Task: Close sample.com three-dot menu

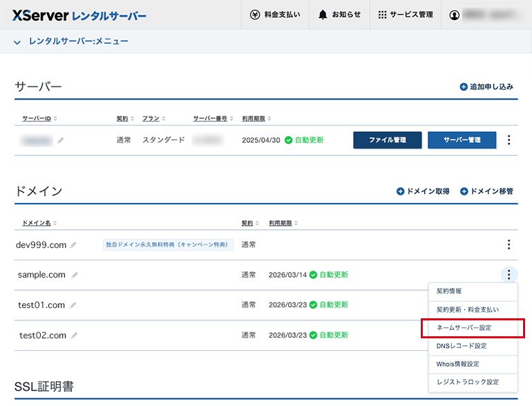Action: (509, 275)
